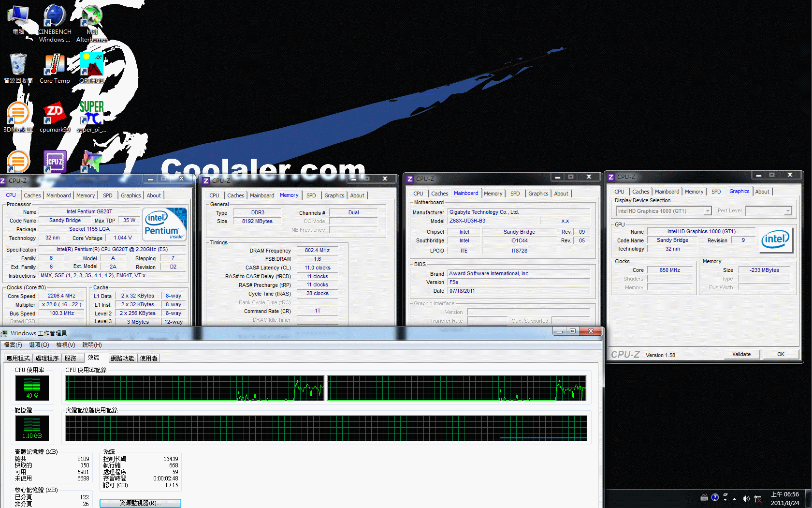The height and width of the screenshot is (508, 812).
Task: Open 檔案(F) menu in Task Manager
Action: point(13,345)
